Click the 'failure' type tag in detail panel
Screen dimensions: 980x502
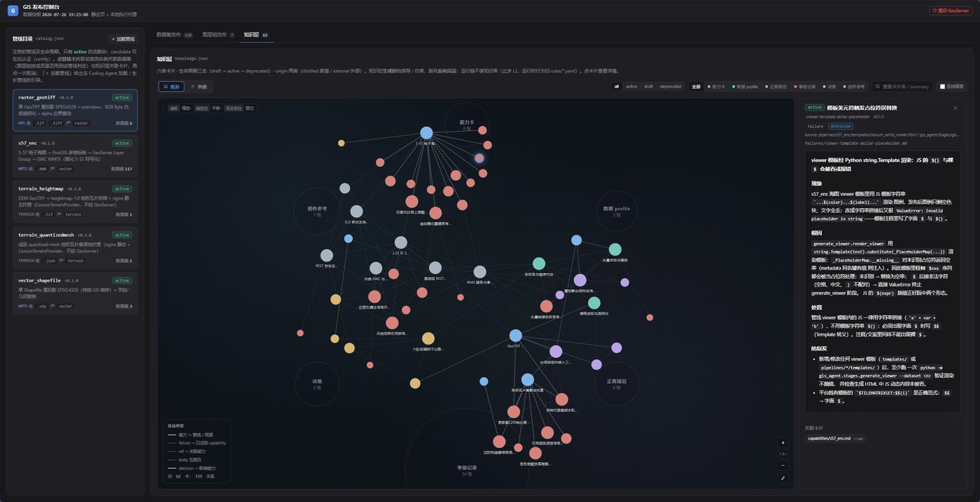point(815,126)
